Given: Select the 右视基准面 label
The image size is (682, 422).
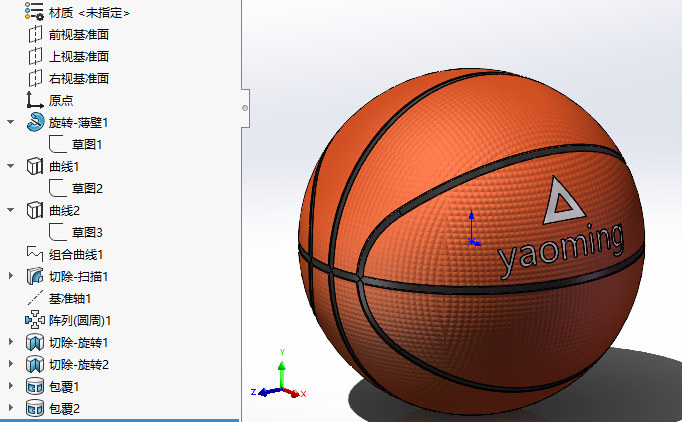Looking at the screenshot, I should (x=79, y=79).
